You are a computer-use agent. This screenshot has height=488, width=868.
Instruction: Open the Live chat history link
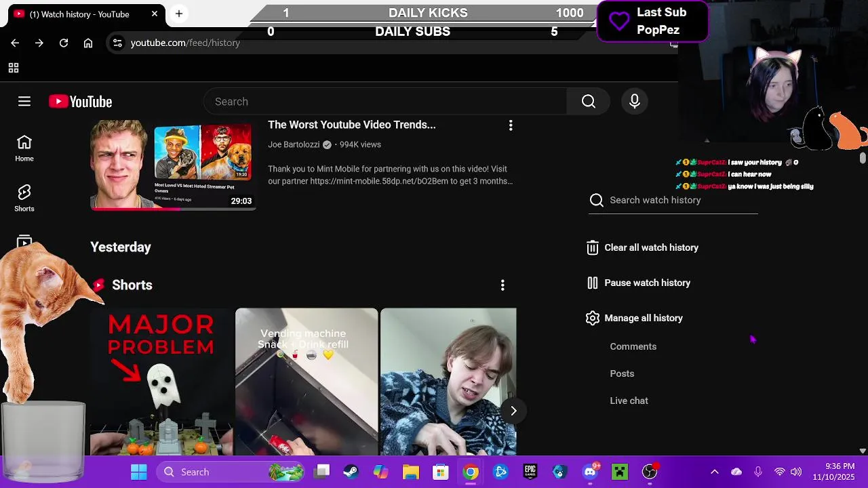point(629,401)
